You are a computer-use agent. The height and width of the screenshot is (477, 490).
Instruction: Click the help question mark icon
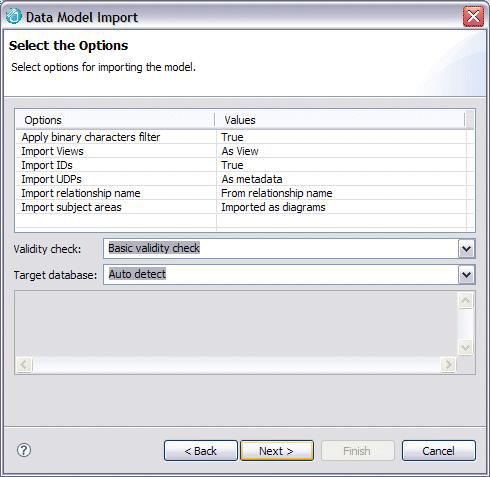[24, 450]
